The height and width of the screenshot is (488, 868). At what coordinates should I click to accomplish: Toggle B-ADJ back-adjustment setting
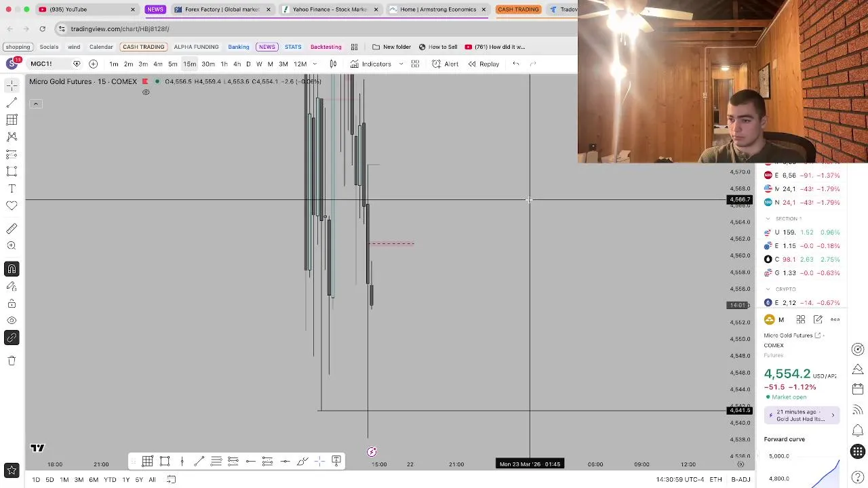(x=741, y=480)
